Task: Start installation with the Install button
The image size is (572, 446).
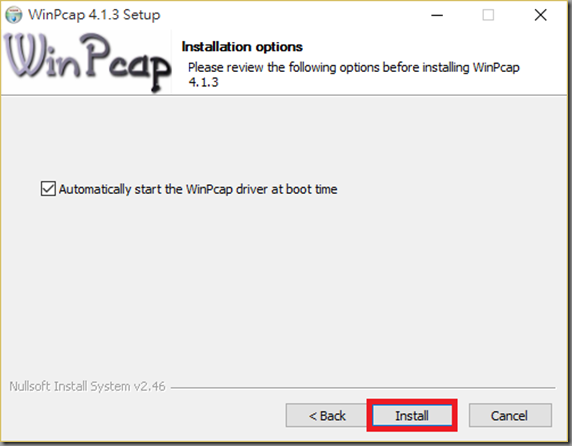Action: point(412,415)
